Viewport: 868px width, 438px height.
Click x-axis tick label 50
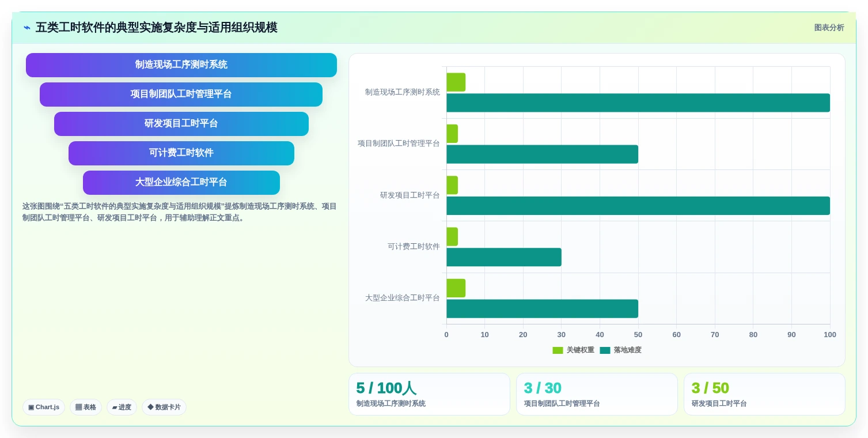click(638, 335)
